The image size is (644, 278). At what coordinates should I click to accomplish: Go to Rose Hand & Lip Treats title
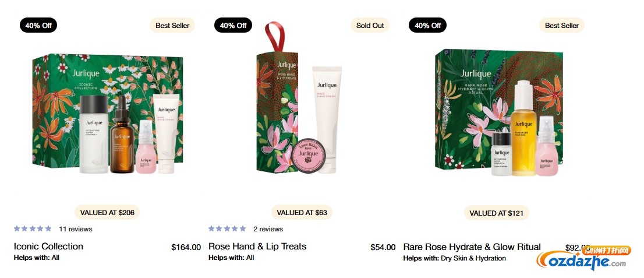[x=257, y=247]
